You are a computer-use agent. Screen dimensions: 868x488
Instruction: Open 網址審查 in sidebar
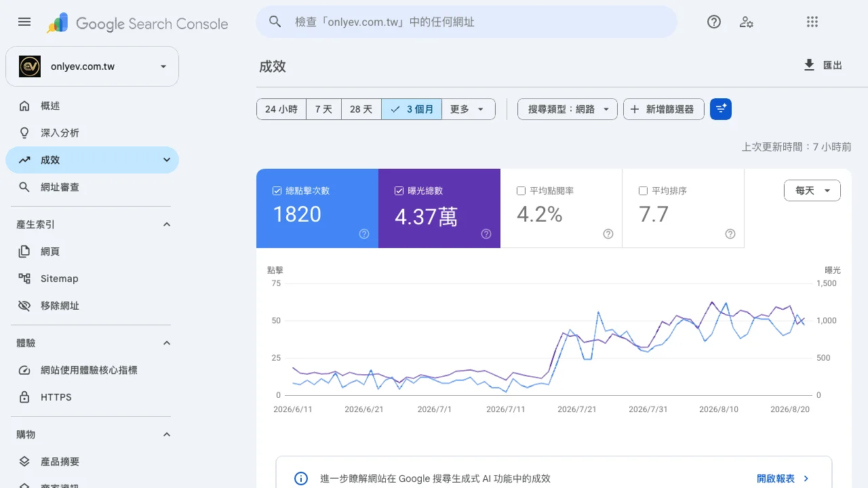coord(92,187)
